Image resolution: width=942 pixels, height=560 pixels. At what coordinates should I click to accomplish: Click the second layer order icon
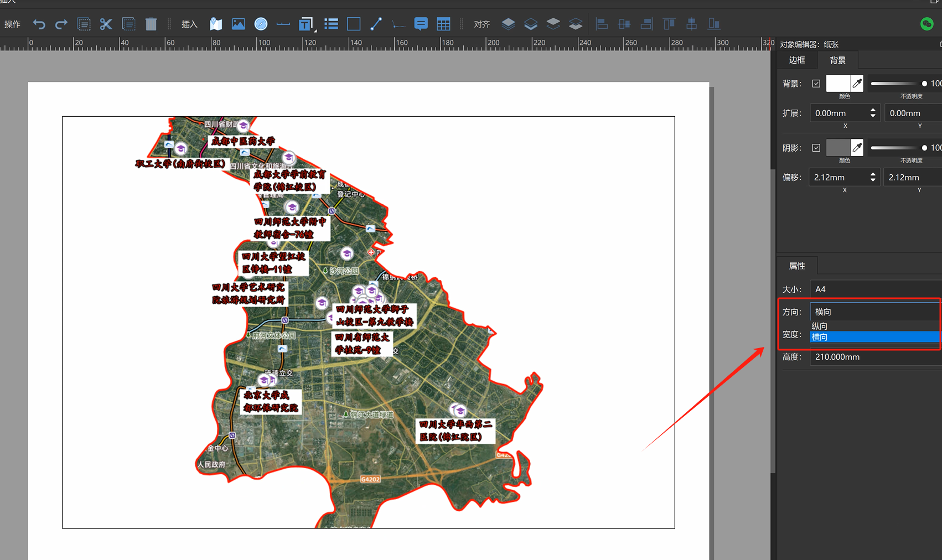click(531, 24)
